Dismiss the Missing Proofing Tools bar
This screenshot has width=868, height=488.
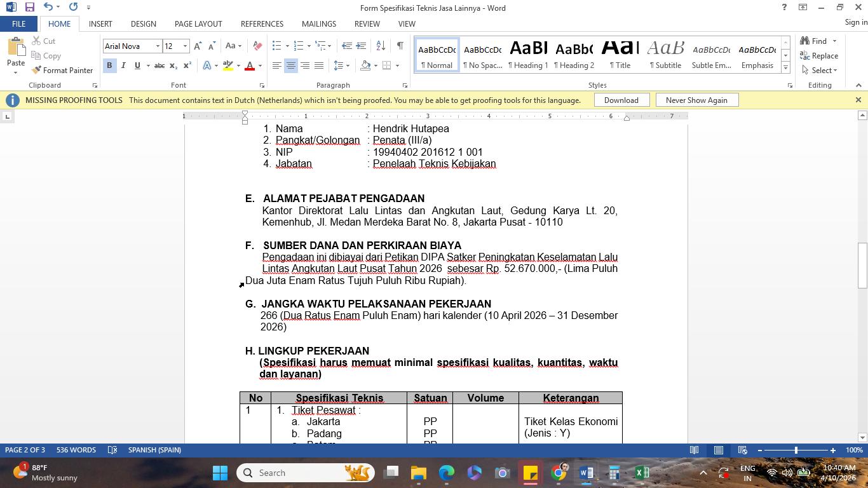click(858, 100)
